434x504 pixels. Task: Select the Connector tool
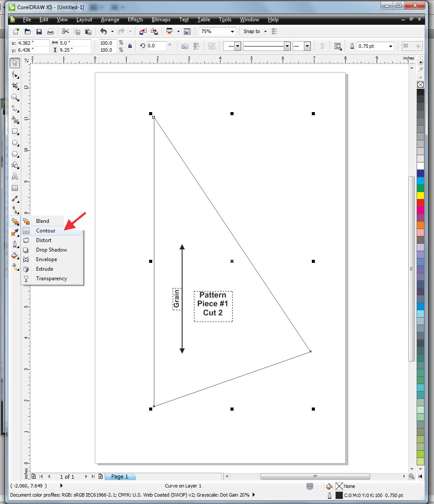[15, 210]
